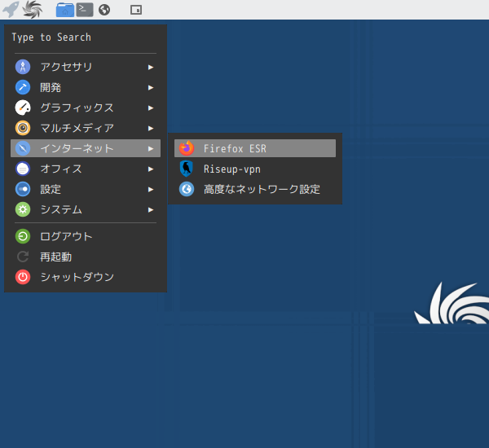Image resolution: width=489 pixels, height=448 pixels.
Task: Click the 再起動 refresh arrow icon
Action: pyautogui.click(x=23, y=257)
